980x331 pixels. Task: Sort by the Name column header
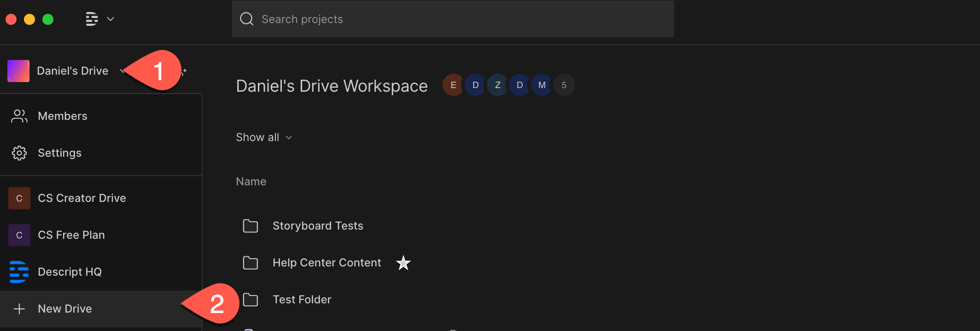[x=251, y=182]
